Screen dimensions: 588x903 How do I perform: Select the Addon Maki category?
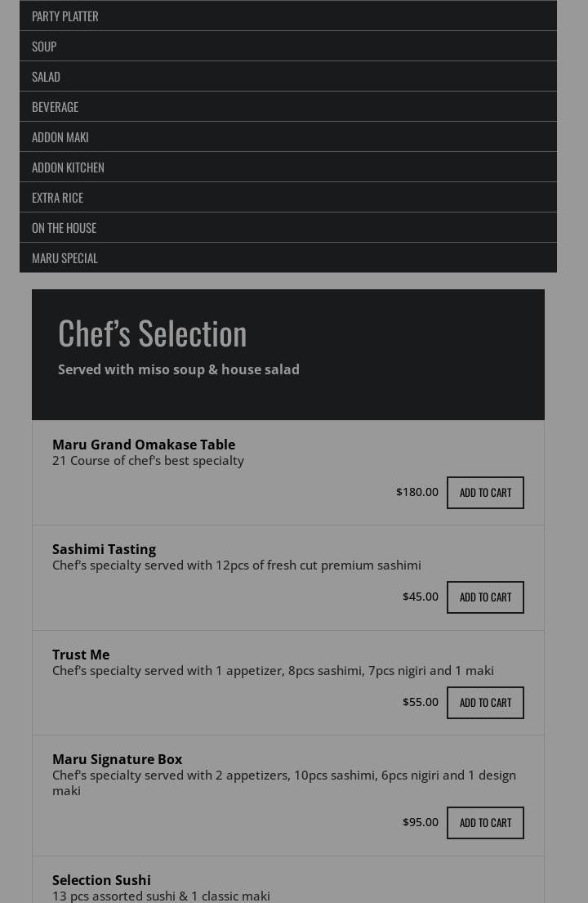pyautogui.click(x=60, y=137)
